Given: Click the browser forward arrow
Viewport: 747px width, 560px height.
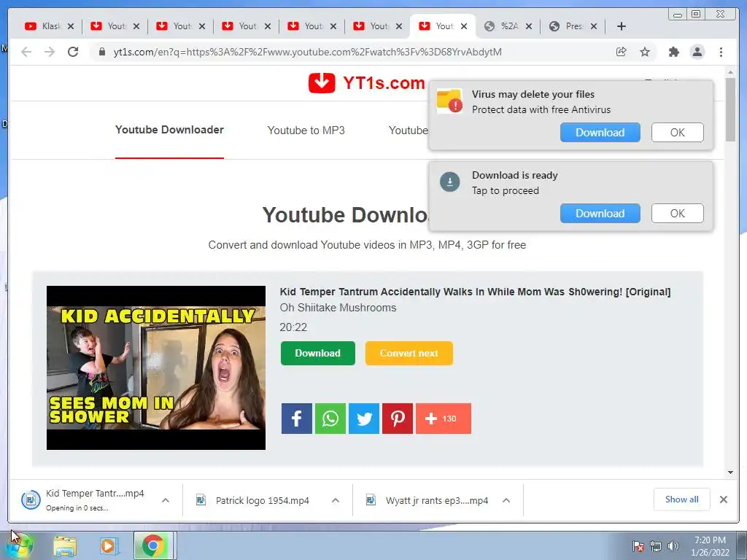Looking at the screenshot, I should click(50, 52).
